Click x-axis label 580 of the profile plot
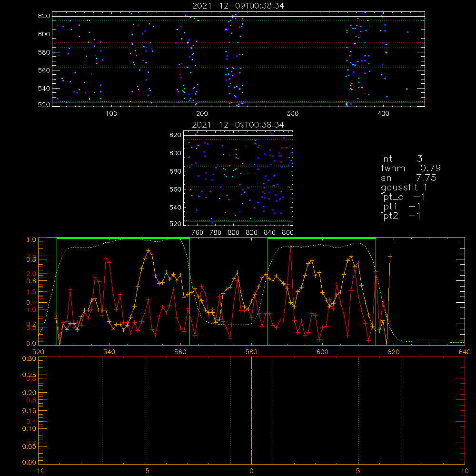 coord(251,352)
